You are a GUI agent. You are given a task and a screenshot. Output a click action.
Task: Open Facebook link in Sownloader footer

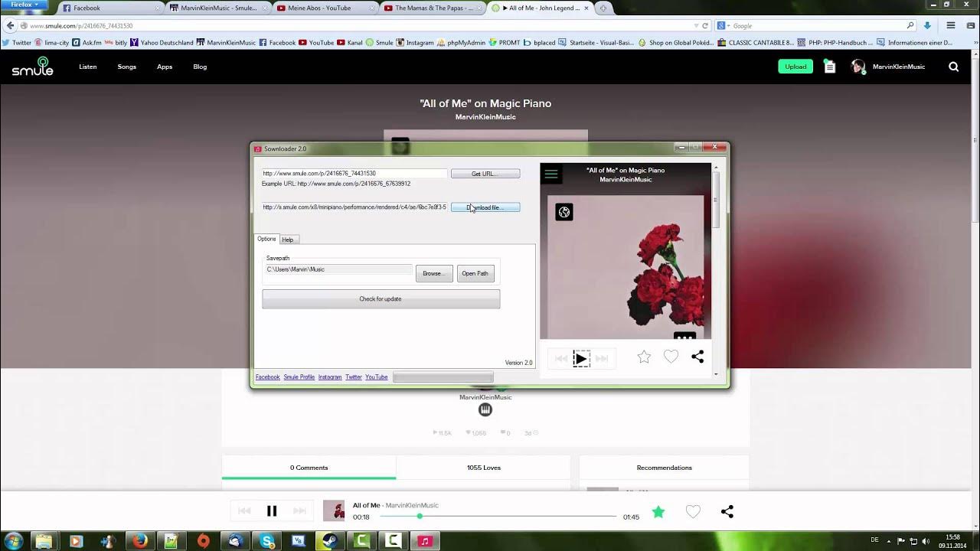[267, 377]
